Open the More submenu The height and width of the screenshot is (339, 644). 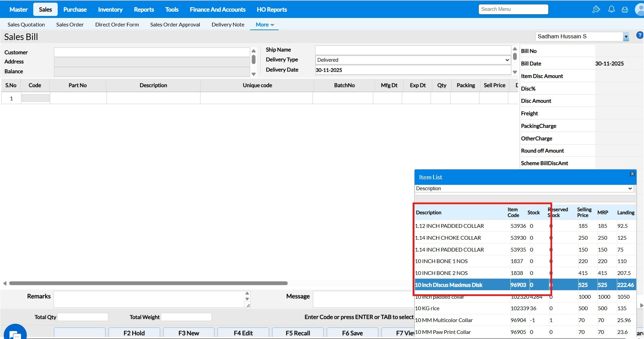[265, 25]
